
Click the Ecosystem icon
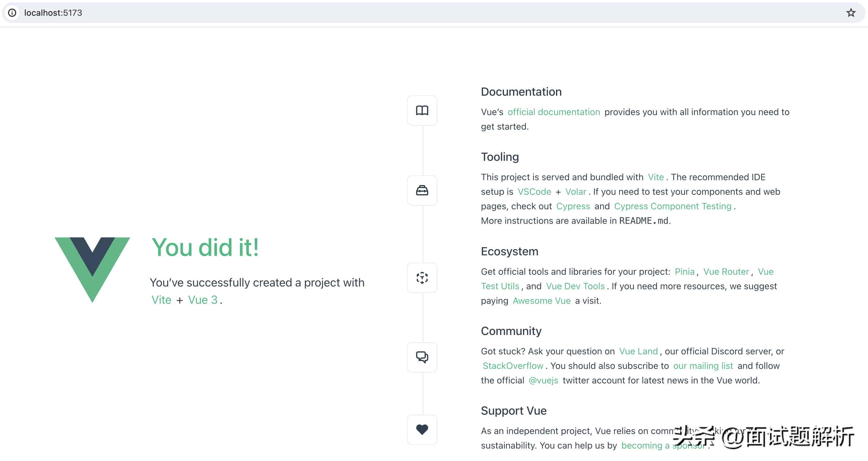tap(422, 278)
